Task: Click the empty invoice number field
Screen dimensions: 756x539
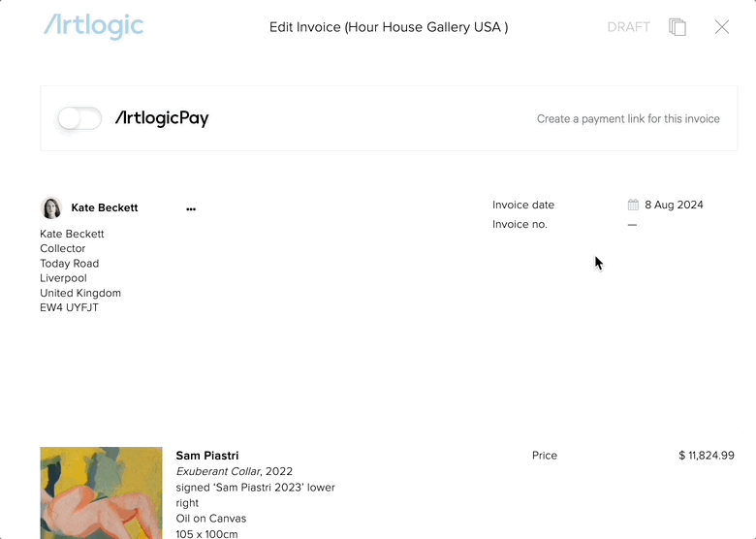Action: pos(632,225)
